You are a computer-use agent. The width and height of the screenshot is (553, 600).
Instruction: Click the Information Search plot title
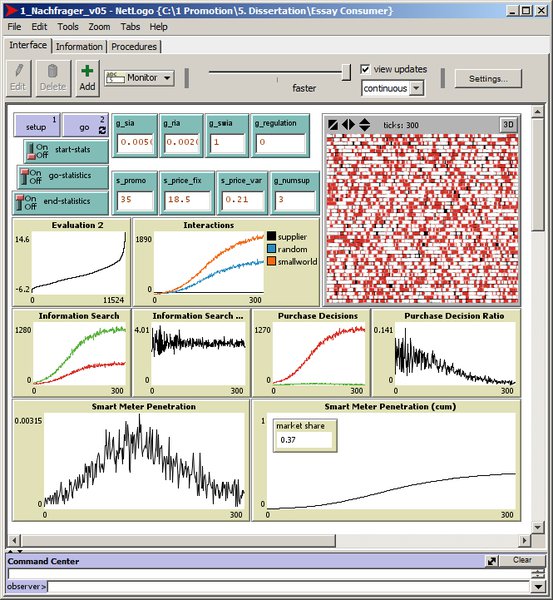[79, 316]
